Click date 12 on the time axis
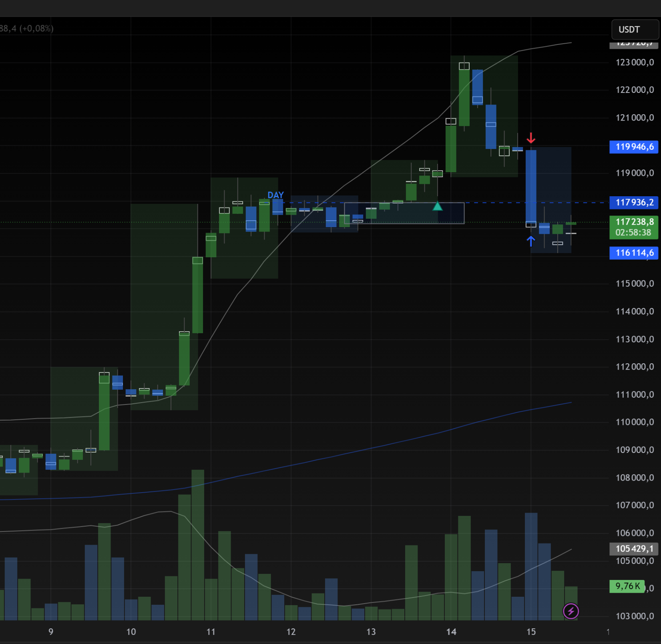Screen dimensions: 661x644 click(x=291, y=632)
